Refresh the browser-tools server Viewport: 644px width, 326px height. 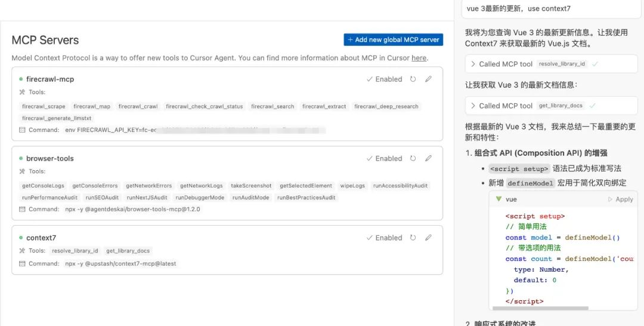coord(413,158)
